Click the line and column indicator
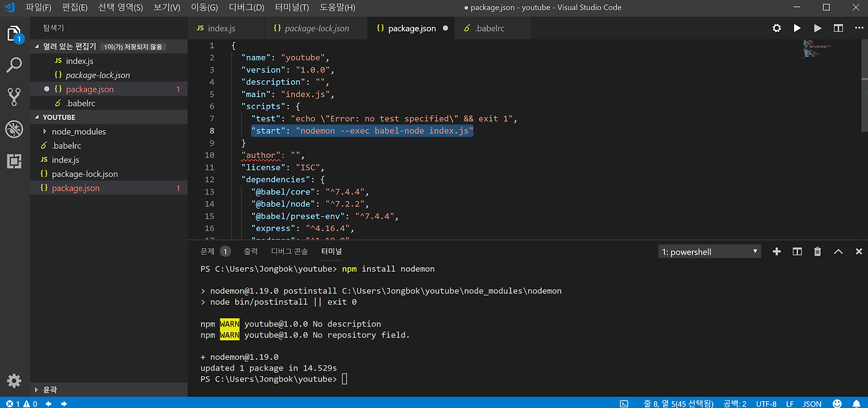 677,403
